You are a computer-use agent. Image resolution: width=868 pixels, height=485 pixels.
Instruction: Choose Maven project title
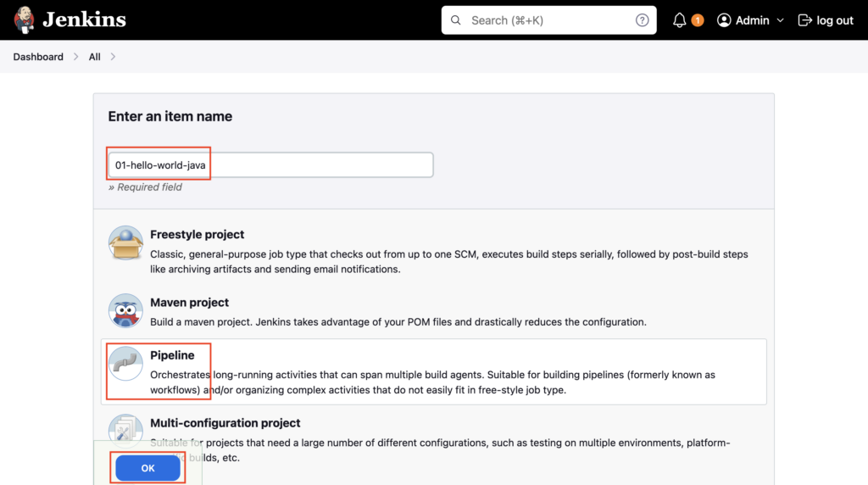(189, 303)
